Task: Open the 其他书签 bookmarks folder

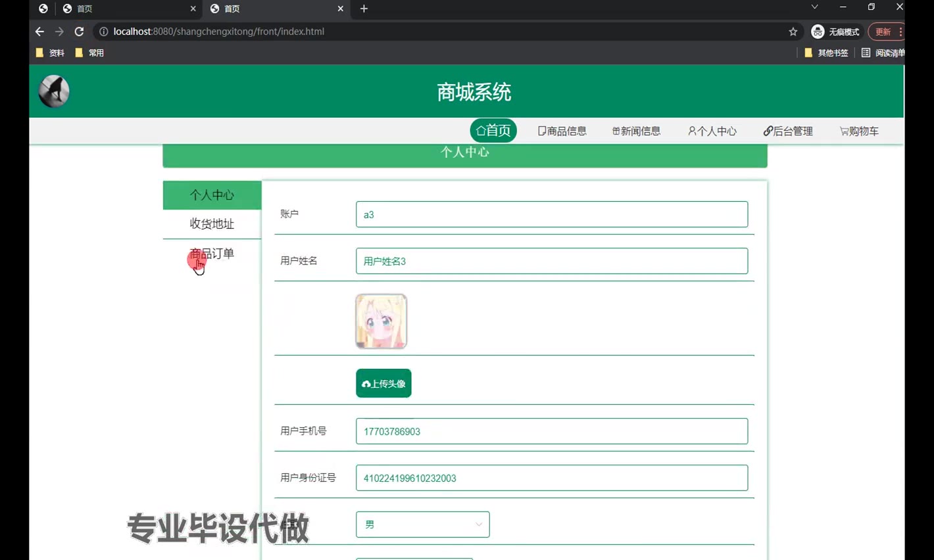Action: [826, 53]
